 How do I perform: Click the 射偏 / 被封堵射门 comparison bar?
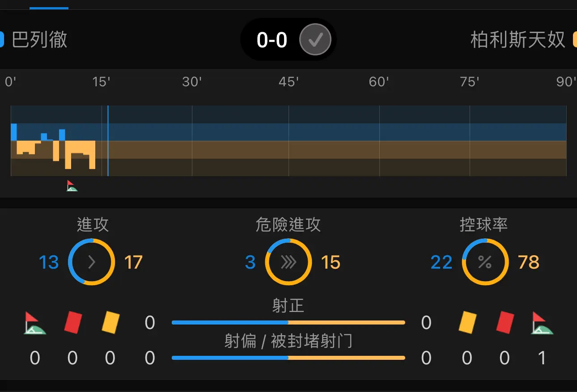point(288,358)
